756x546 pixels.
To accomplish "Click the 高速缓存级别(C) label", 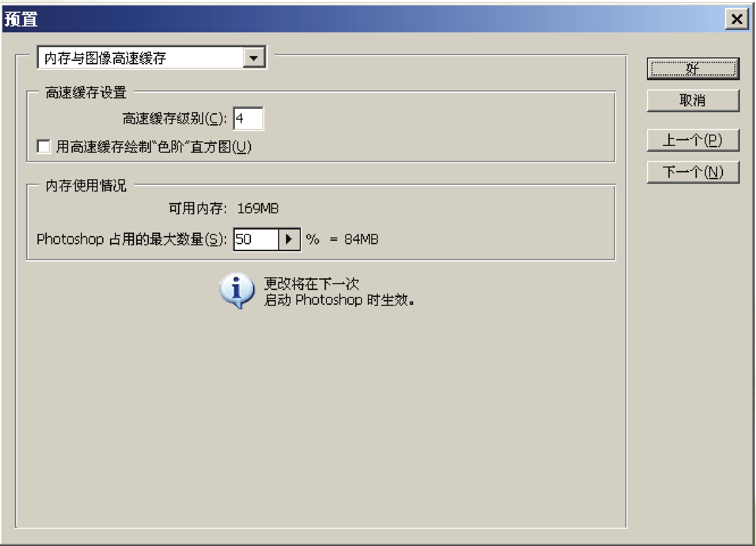I will tap(175, 119).
